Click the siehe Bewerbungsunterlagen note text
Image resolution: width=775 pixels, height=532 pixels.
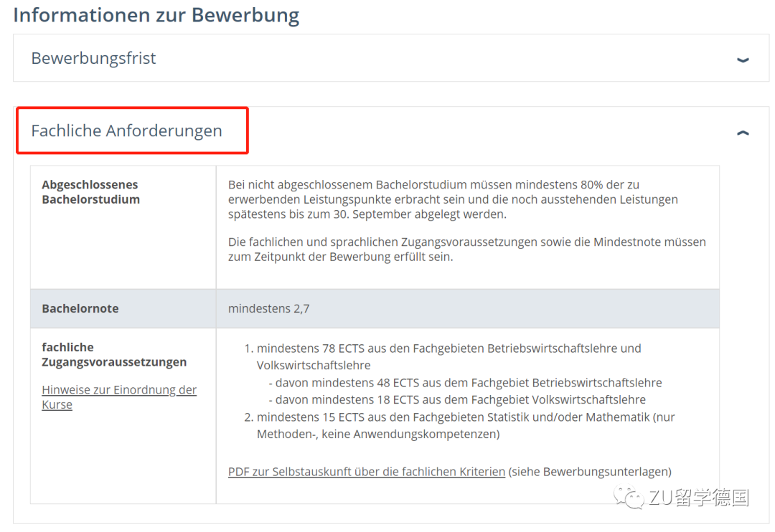pos(590,472)
